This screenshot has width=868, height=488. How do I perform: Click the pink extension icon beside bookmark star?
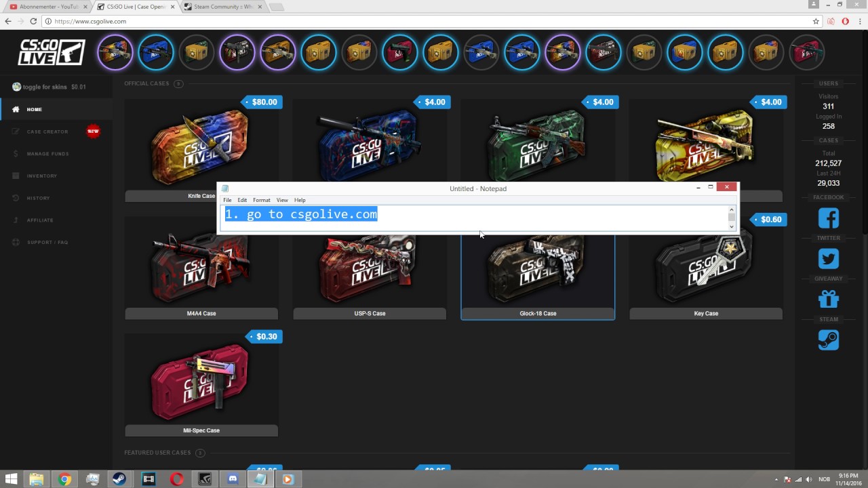(x=831, y=21)
